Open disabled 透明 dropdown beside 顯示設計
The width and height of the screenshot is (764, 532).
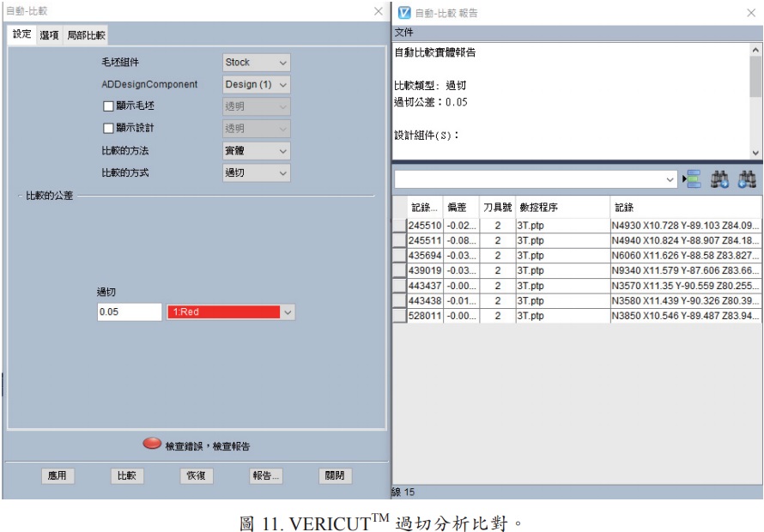(x=257, y=129)
